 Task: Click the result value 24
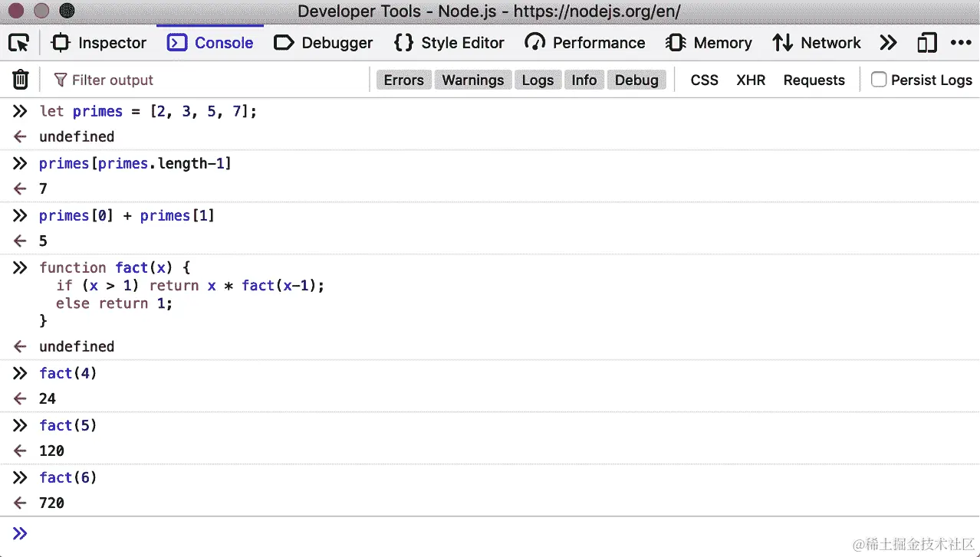[x=48, y=398]
